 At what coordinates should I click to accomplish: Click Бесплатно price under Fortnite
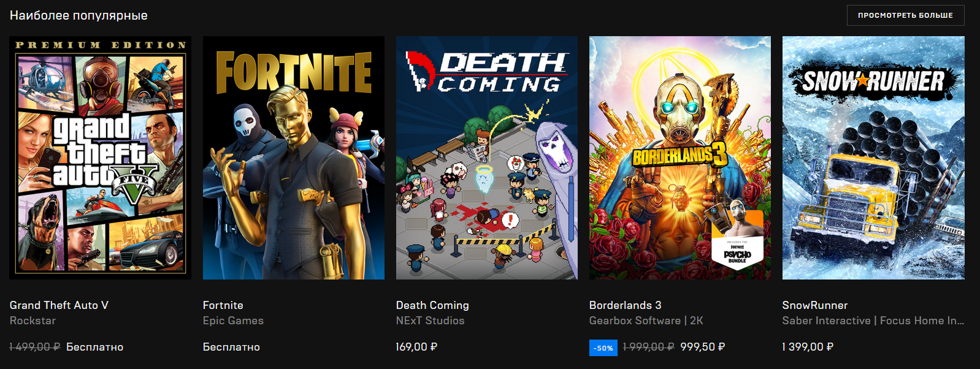coord(231,347)
